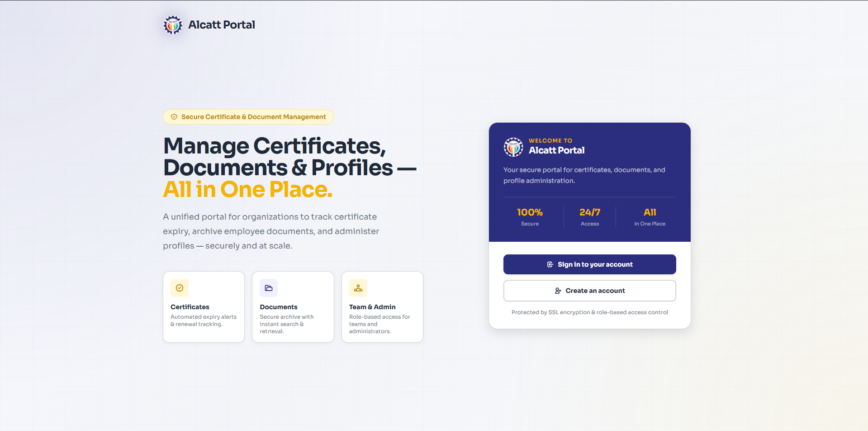
Task: Click 'Automated expiry alerts & renewal tracking' text
Action: pos(204,321)
